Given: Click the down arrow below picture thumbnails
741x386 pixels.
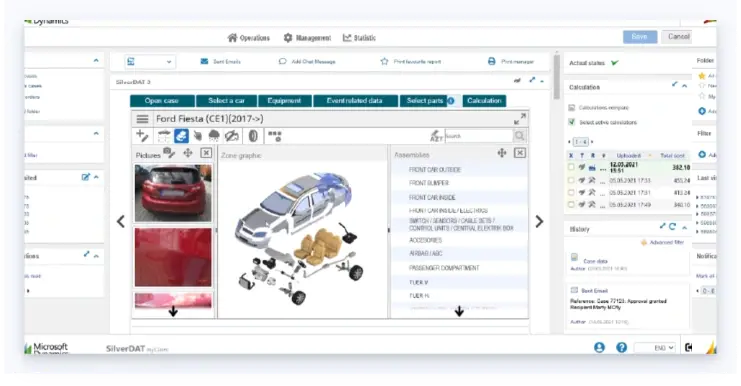Looking at the screenshot, I should tap(173, 311).
